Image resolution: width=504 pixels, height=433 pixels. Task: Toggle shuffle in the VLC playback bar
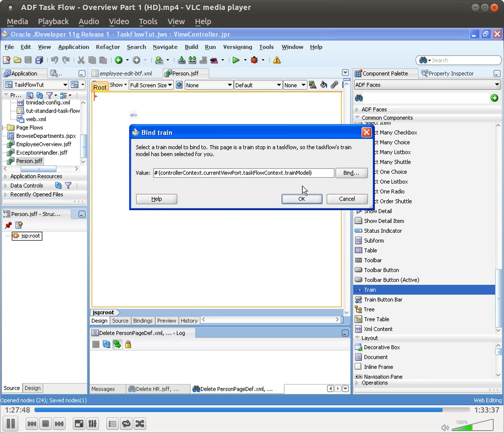(140, 424)
